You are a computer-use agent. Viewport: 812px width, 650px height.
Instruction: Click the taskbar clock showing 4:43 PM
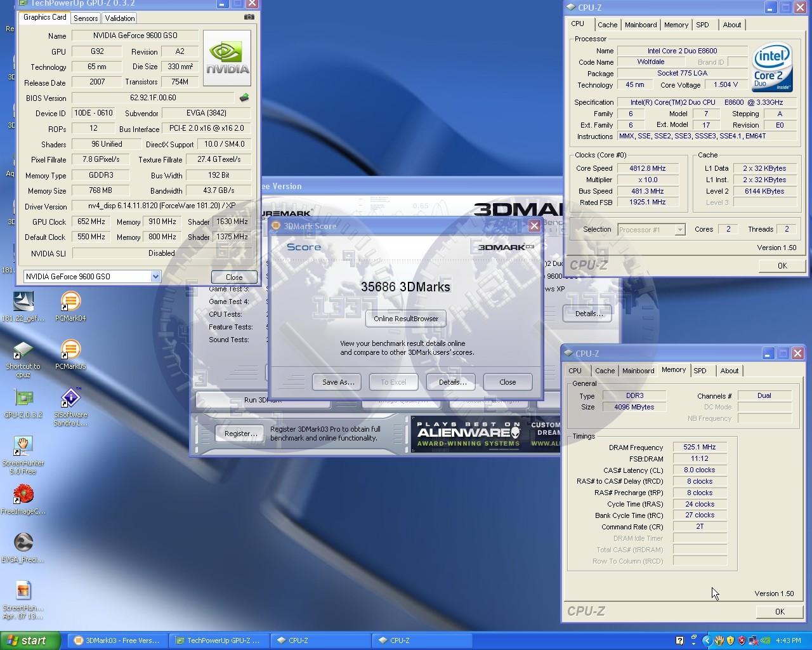tap(789, 640)
